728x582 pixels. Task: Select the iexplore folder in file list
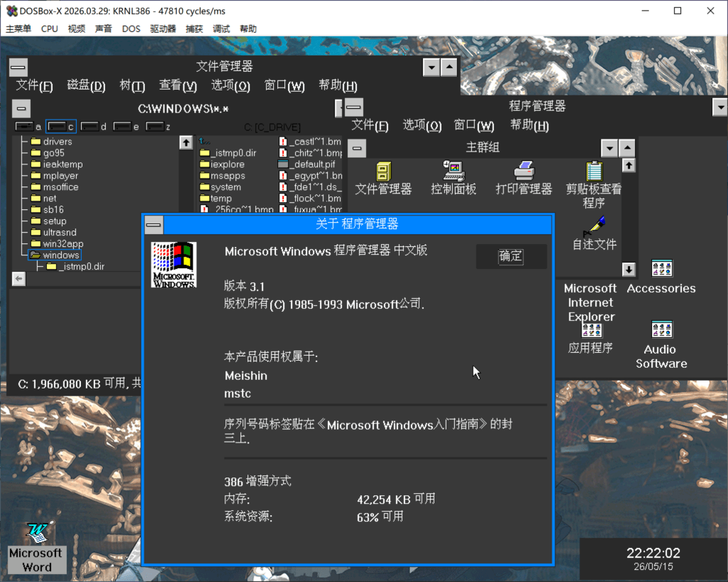pos(222,164)
